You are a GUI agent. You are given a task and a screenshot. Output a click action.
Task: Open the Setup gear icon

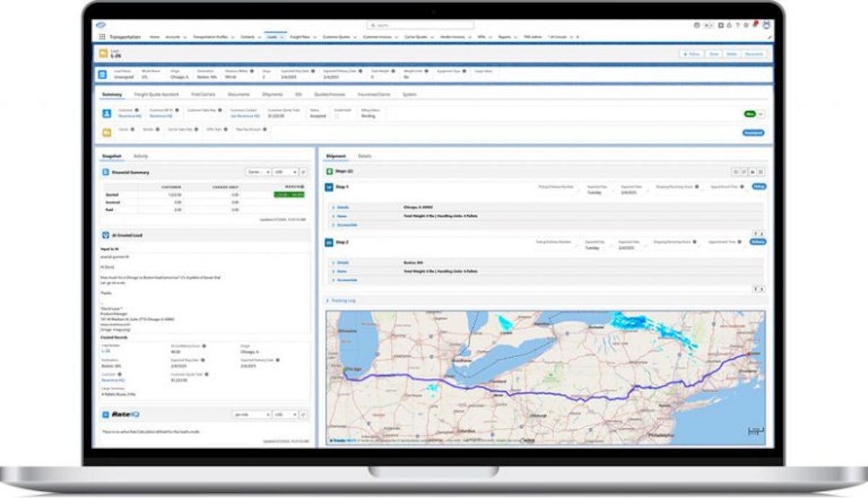[x=746, y=25]
